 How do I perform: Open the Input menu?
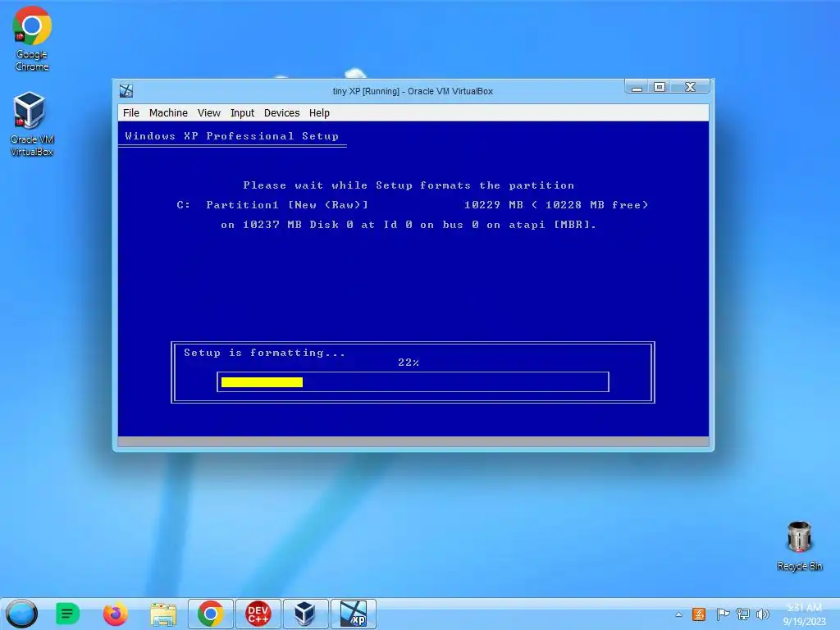pos(242,113)
